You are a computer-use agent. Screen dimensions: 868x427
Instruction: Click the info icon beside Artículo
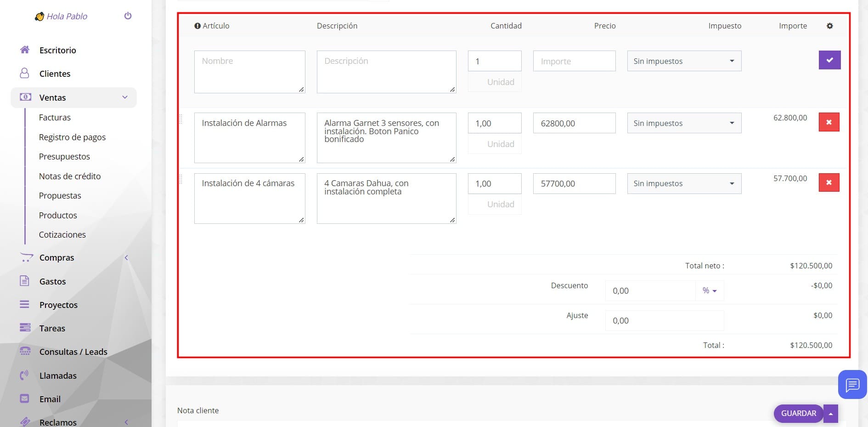click(x=197, y=26)
